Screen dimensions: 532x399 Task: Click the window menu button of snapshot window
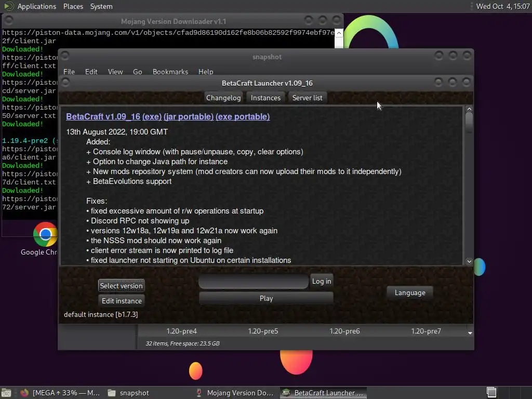pos(65,55)
